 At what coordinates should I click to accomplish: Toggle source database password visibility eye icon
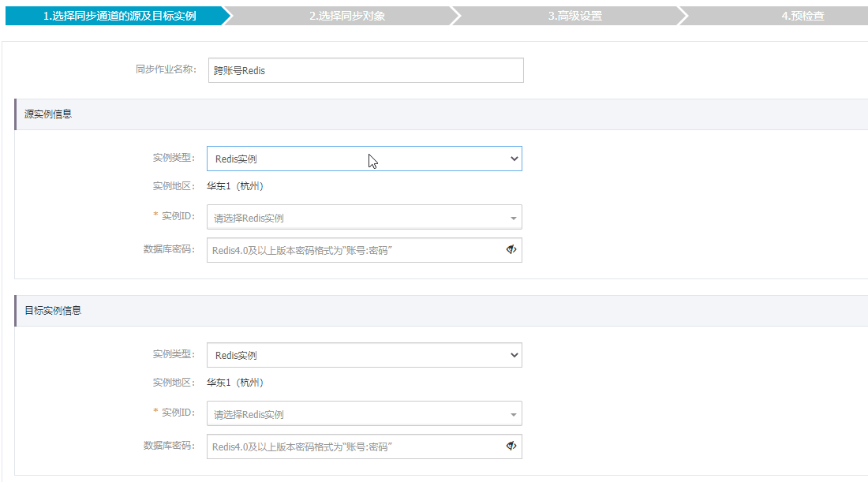511,249
